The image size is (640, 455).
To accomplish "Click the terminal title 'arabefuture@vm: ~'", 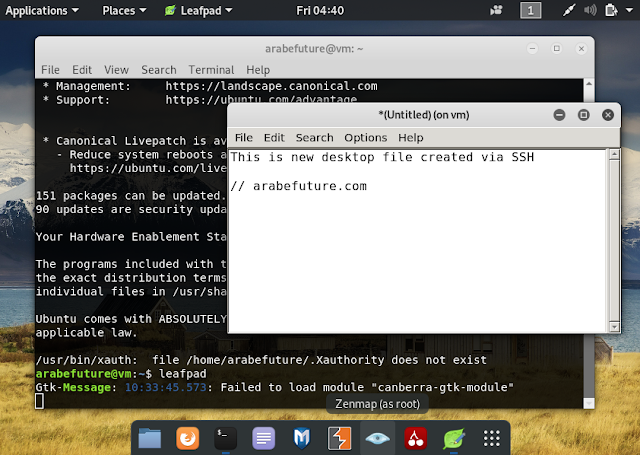I will pos(314,49).
